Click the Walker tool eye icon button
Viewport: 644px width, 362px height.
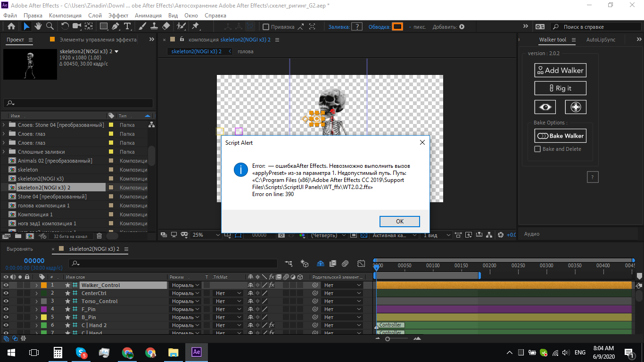545,107
